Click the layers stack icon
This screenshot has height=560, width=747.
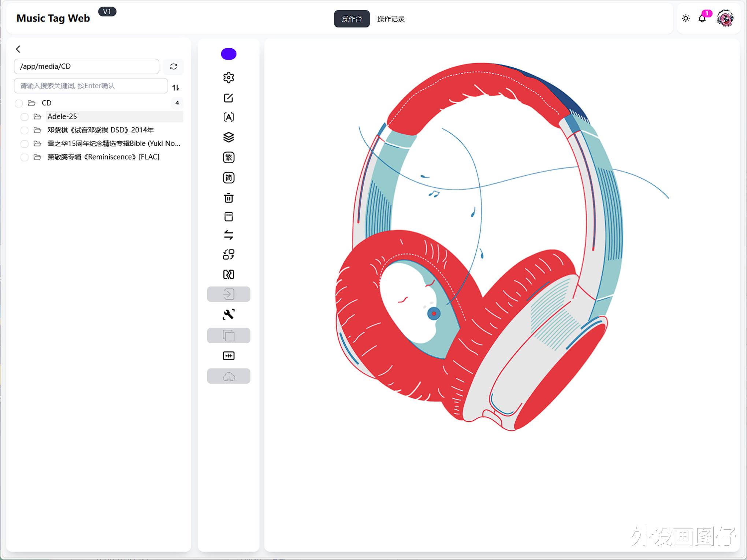[x=228, y=137]
